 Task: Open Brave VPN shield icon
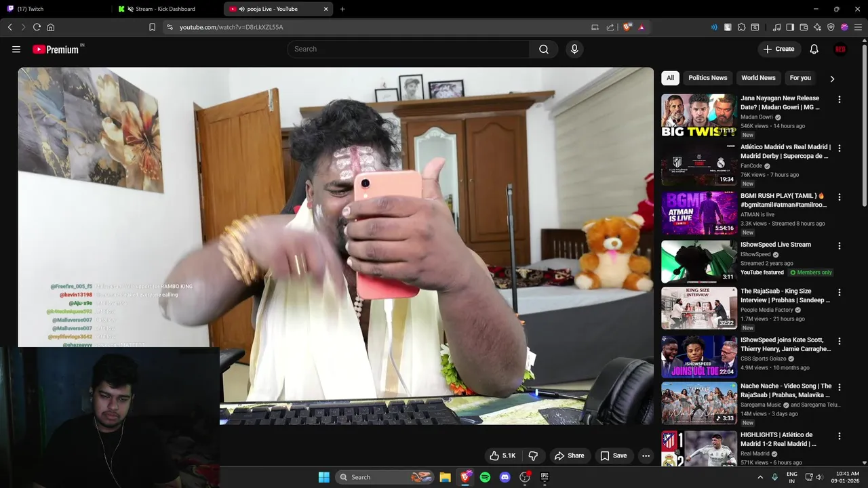(x=831, y=27)
